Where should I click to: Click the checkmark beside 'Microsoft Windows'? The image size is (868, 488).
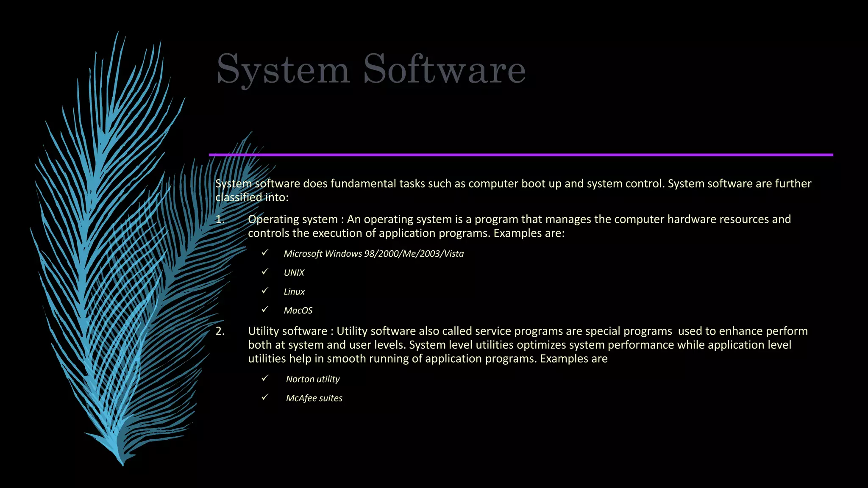click(x=265, y=252)
